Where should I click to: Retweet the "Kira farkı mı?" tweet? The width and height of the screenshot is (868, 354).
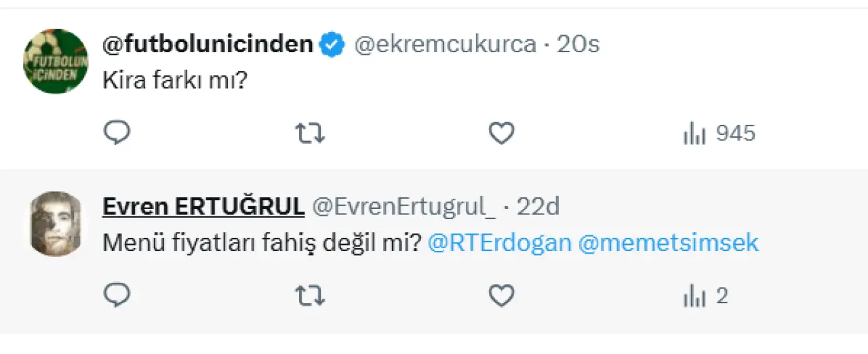[311, 134]
